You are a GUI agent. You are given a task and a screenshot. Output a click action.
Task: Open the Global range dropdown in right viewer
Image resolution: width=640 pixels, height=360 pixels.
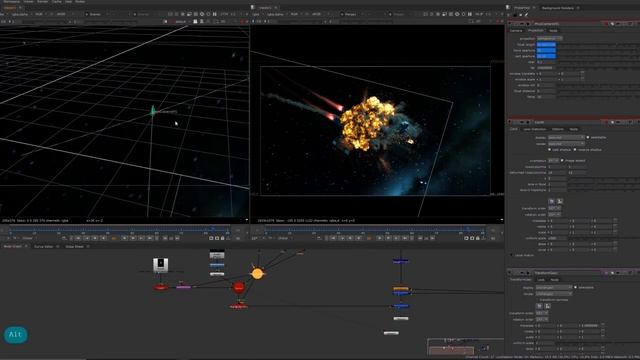tap(285, 238)
